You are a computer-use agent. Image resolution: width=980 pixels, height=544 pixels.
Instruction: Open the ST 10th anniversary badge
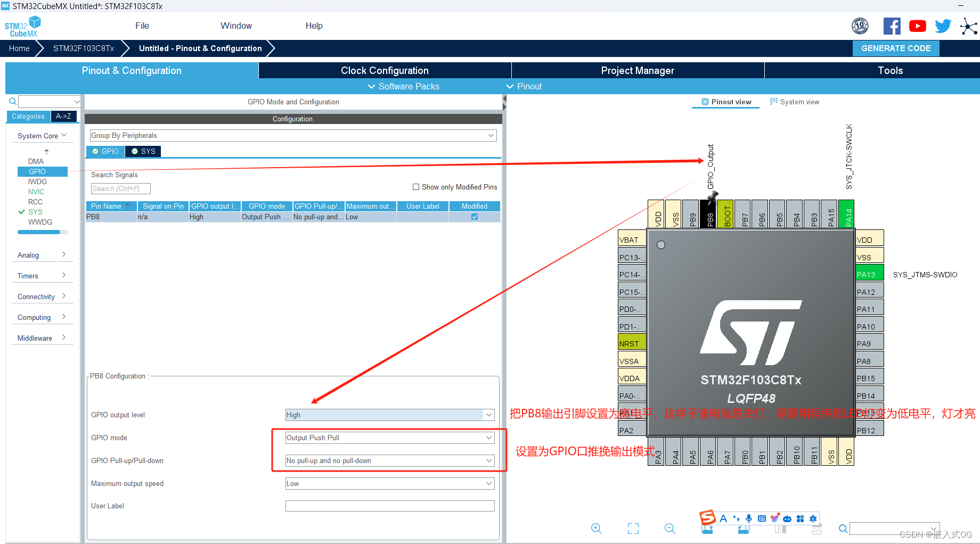tap(860, 26)
